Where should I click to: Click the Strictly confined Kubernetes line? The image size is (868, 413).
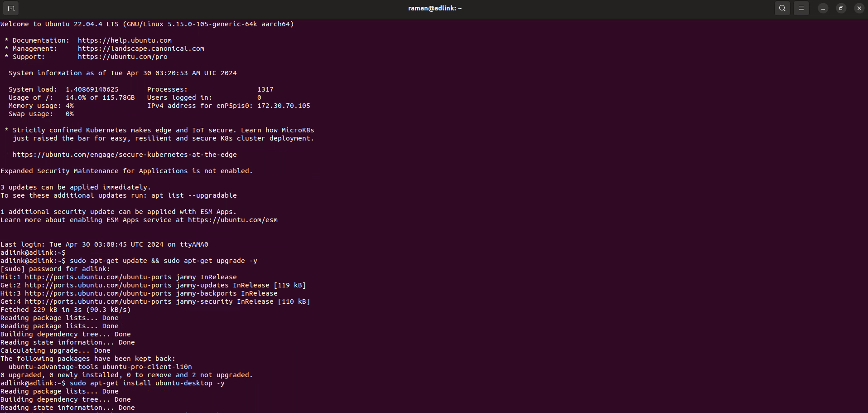[x=159, y=130]
